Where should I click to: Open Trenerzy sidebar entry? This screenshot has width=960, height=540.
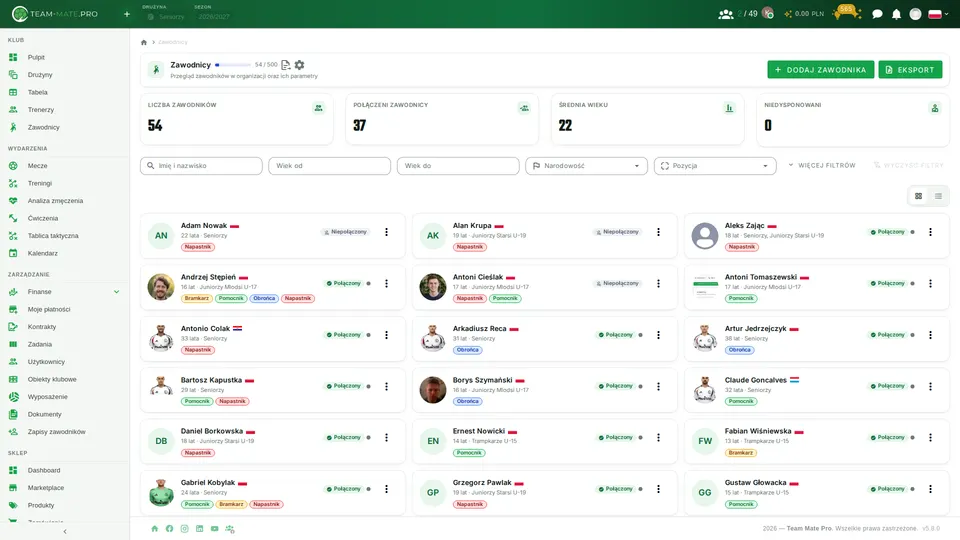click(x=40, y=110)
